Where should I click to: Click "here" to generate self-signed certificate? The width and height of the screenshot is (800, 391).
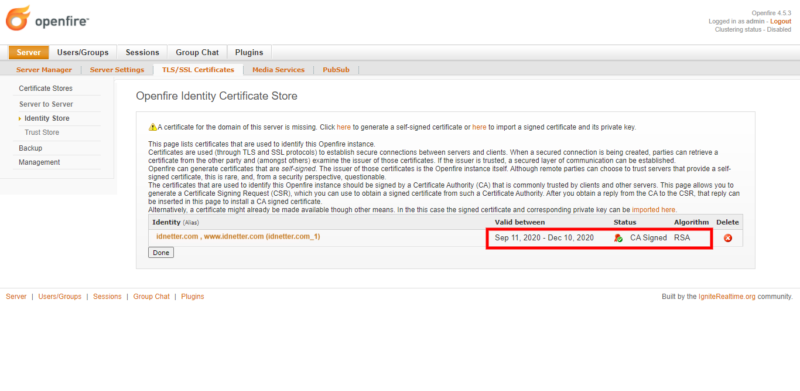click(x=343, y=127)
